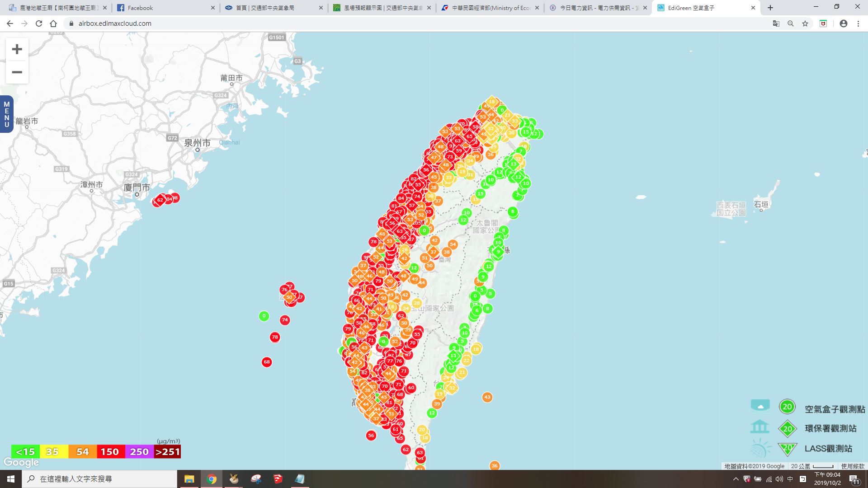Click the dark red >251 legend swatch
This screenshot has height=488, width=868.
(167, 451)
